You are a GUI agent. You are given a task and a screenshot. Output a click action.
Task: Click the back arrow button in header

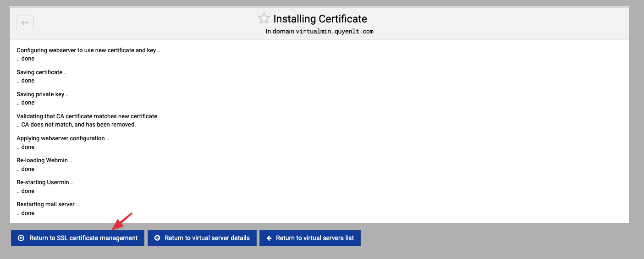pyautogui.click(x=25, y=23)
